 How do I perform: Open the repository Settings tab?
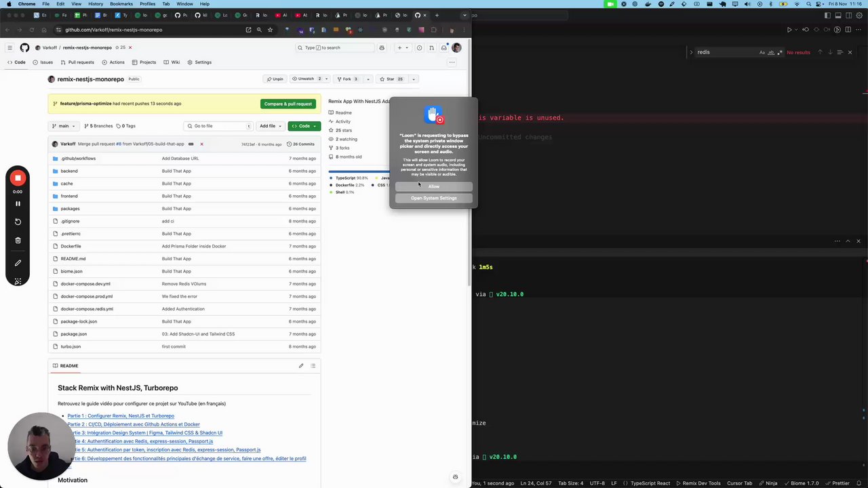199,62
